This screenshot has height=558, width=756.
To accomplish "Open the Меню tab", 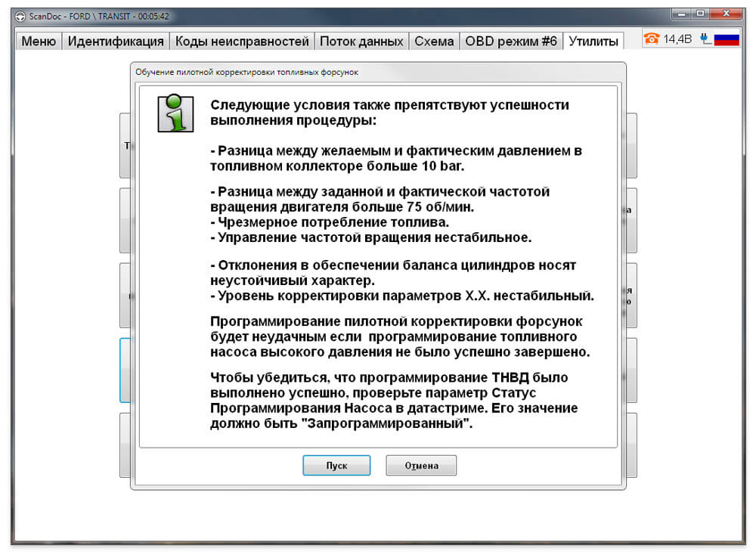I will click(39, 41).
